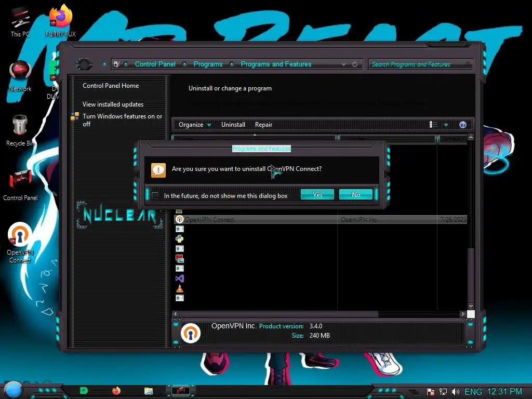Open the clock showing 12:31 PM
Screen dimensions: 532x399
(504, 392)
